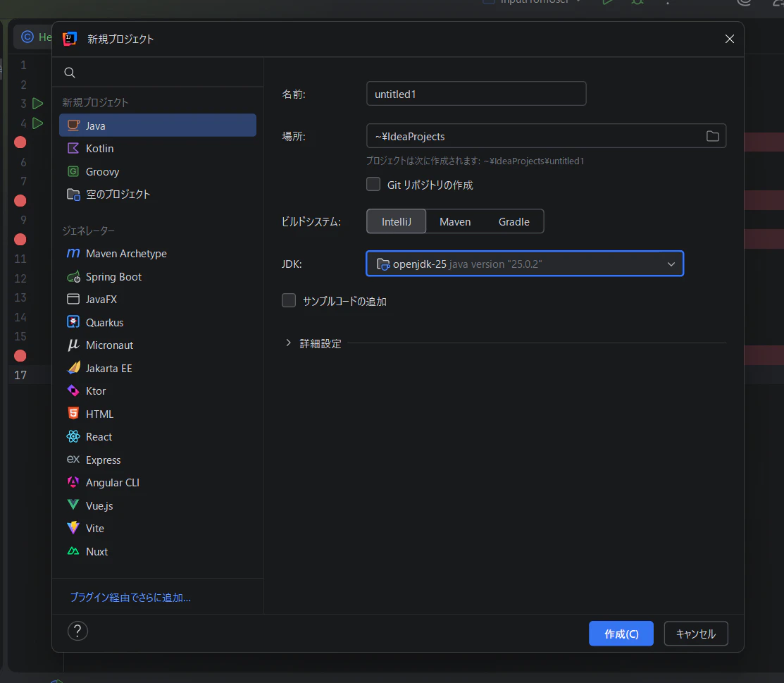Screen dimensions: 784x683
Task: Click 作成(C) to create the project
Action: [621, 634]
